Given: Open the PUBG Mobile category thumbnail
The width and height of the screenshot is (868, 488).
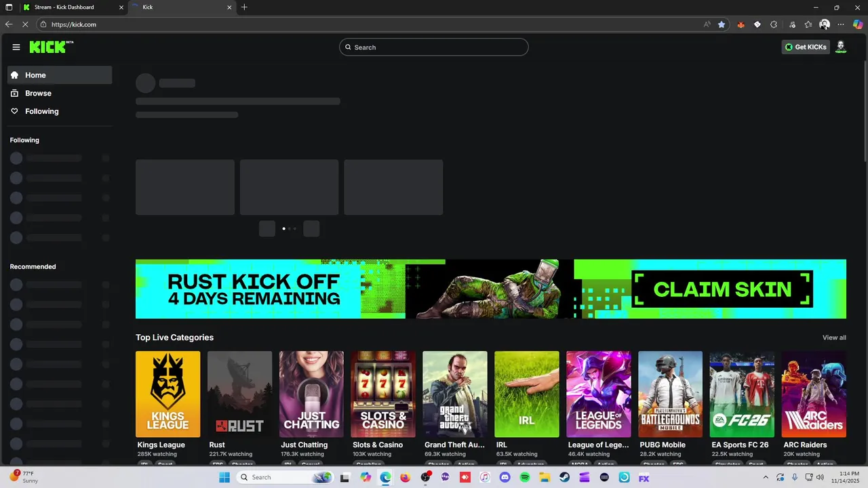Looking at the screenshot, I should 670,394.
